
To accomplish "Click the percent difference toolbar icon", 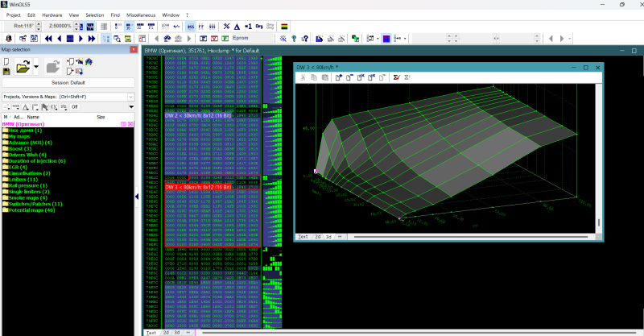I will [226, 27].
